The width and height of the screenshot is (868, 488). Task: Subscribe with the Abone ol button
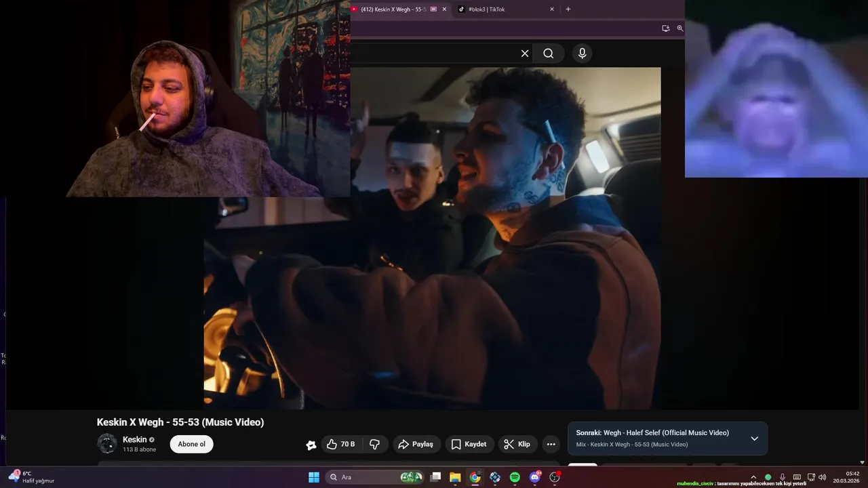tap(191, 444)
